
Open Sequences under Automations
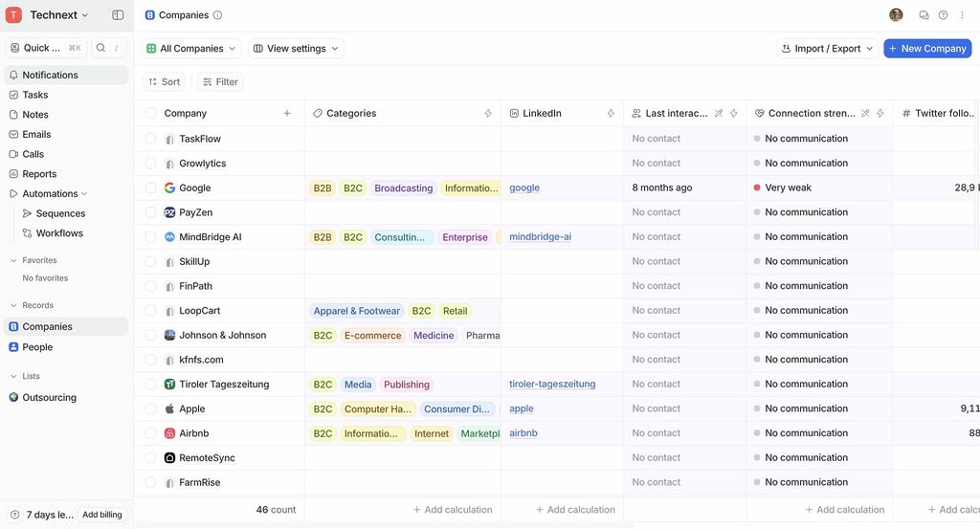coord(60,213)
